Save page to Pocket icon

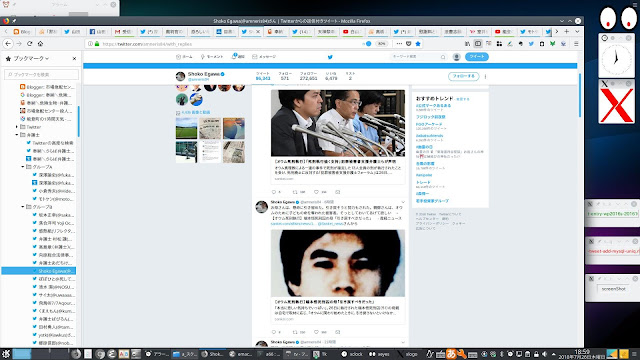[x=409, y=44]
